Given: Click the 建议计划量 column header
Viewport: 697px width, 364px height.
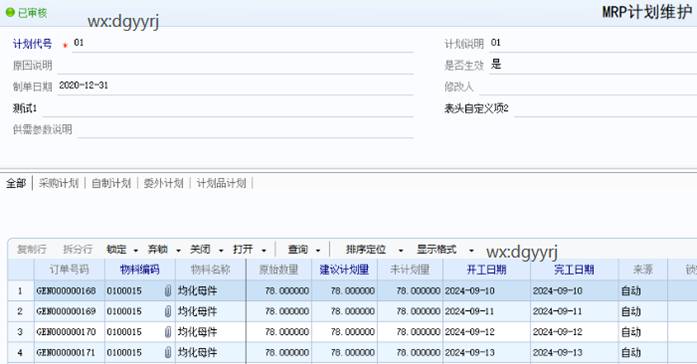Looking at the screenshot, I should point(344,270).
